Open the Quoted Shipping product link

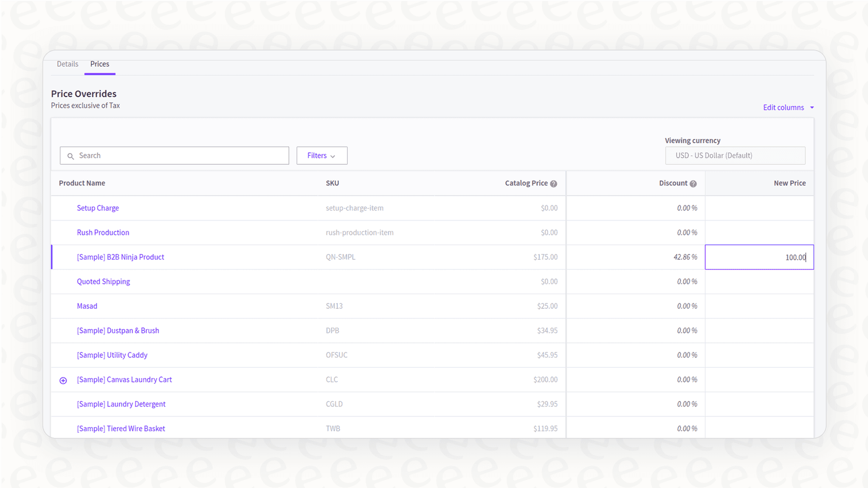103,281
